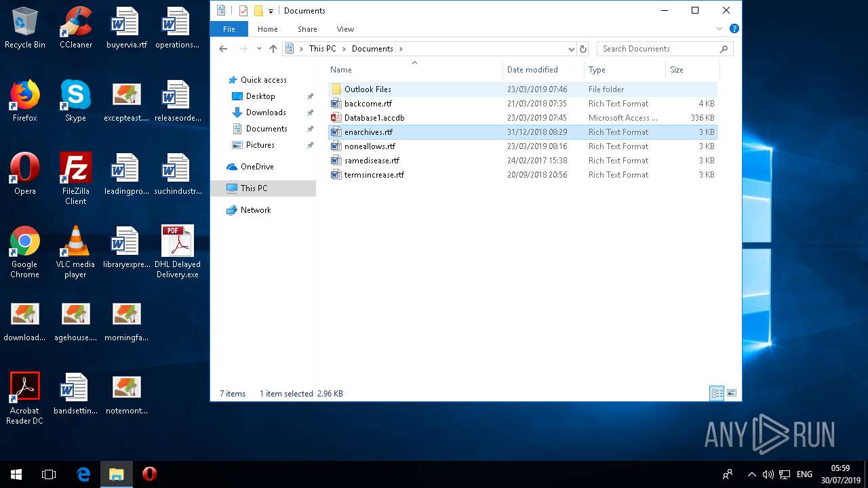Select DHL Delayed Delivery.exe icon
Viewport: 868px width, 488px height.
(177, 252)
